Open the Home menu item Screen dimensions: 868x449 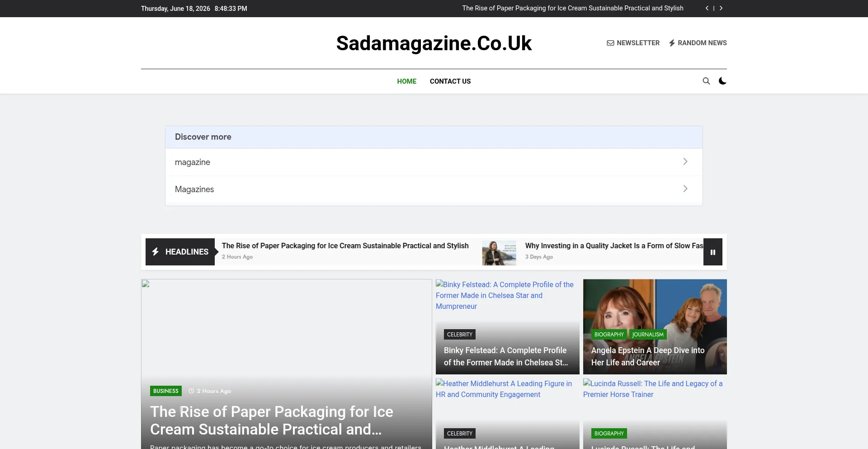point(407,81)
